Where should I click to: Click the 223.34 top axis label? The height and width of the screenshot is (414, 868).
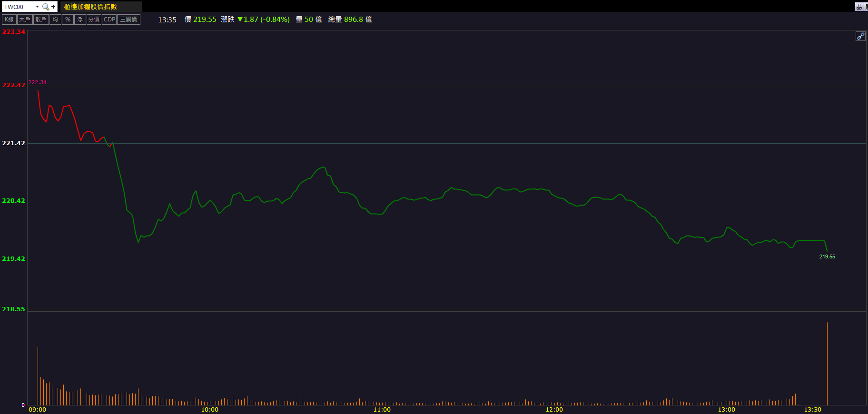click(13, 32)
